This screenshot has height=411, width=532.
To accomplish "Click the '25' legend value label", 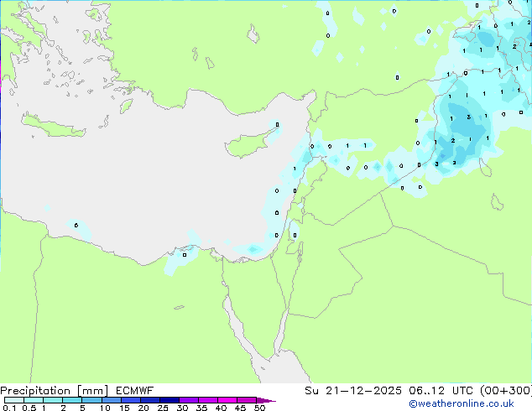I will point(163,408).
